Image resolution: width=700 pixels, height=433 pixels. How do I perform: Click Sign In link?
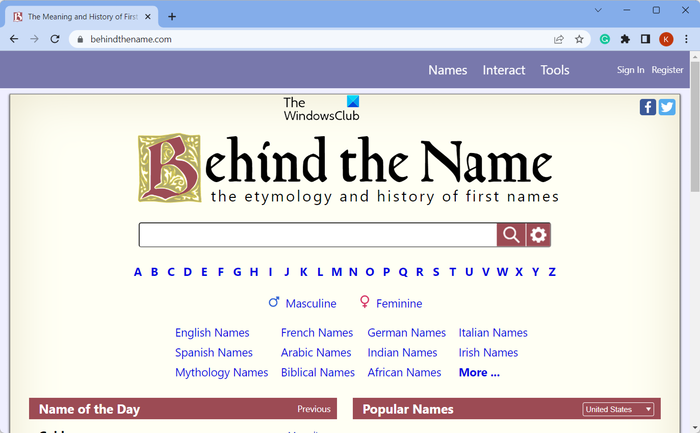630,70
